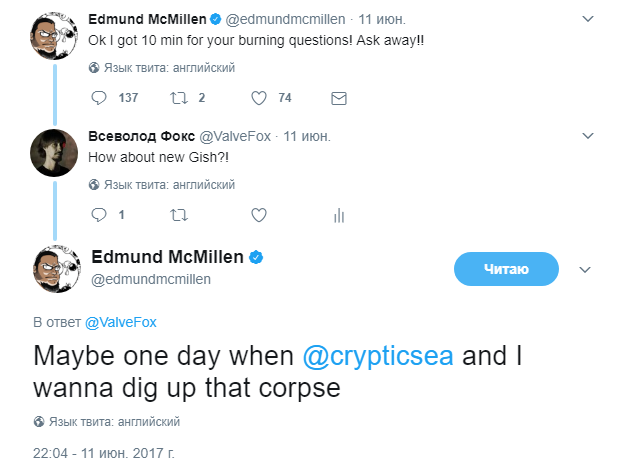The height and width of the screenshot is (470, 628).
Task: Like the tweet with 74 likes
Action: click(x=259, y=98)
